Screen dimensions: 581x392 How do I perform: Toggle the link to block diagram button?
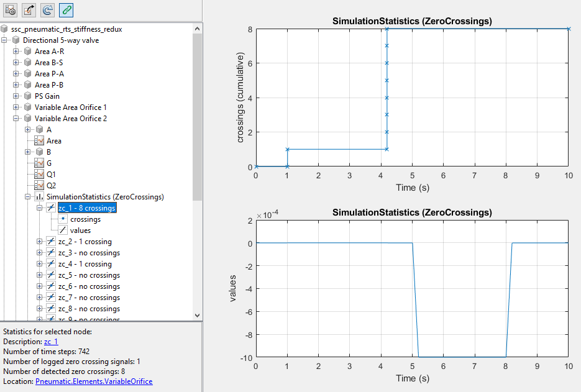[66, 10]
